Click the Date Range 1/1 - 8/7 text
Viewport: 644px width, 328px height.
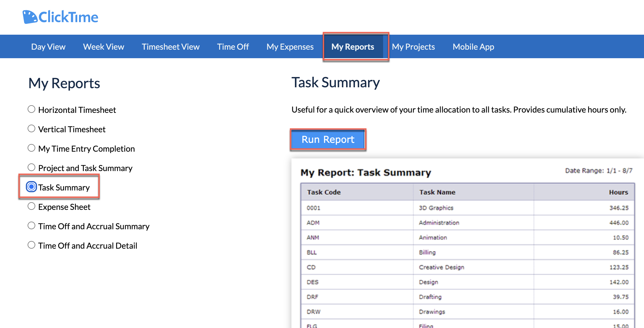tap(599, 170)
